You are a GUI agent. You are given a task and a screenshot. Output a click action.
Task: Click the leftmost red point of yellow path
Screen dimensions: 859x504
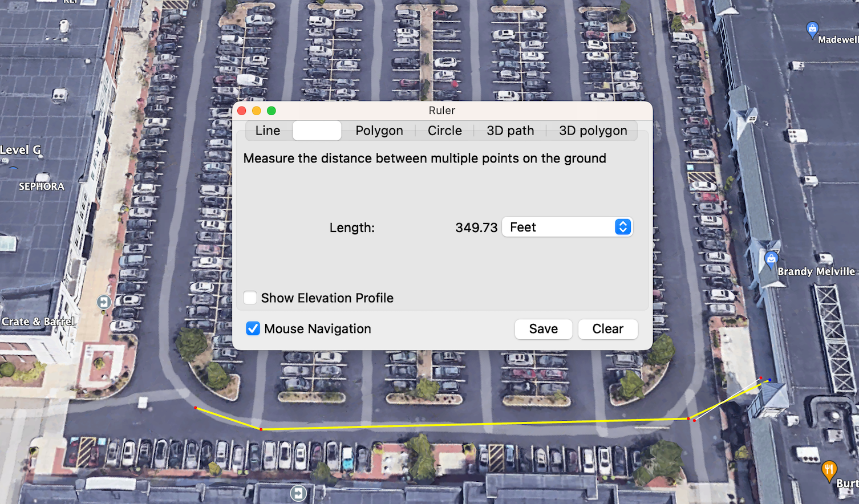pyautogui.click(x=196, y=408)
